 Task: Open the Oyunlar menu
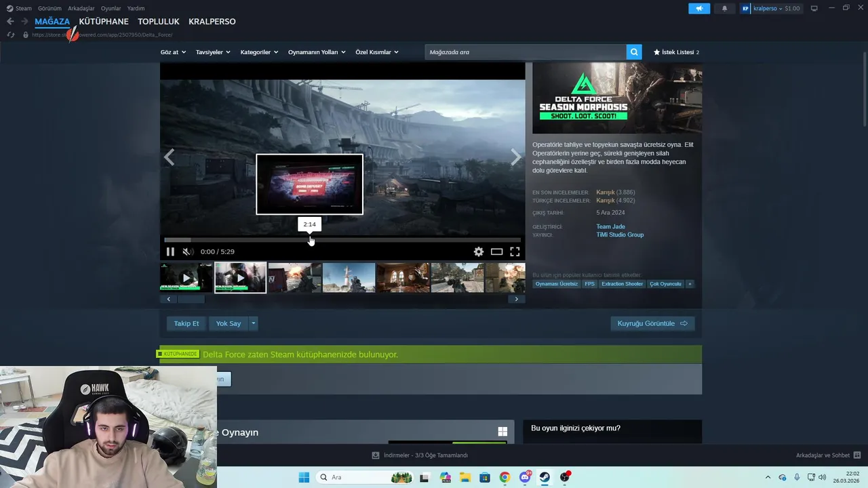[x=111, y=8]
